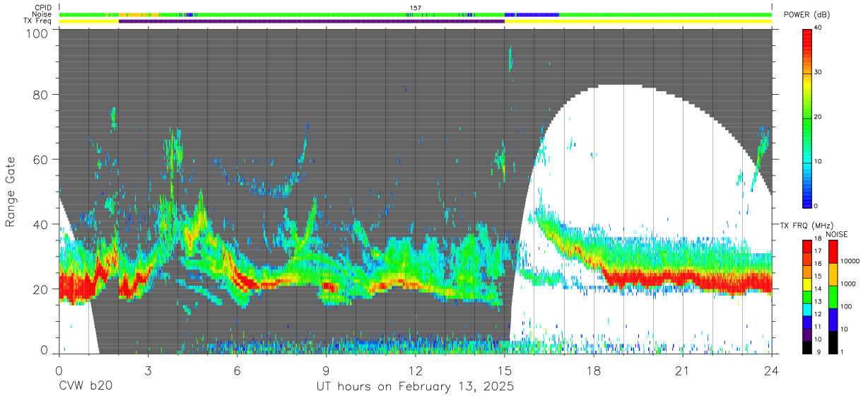
Task: Click the TX frequency color bar
Action: coord(807,296)
